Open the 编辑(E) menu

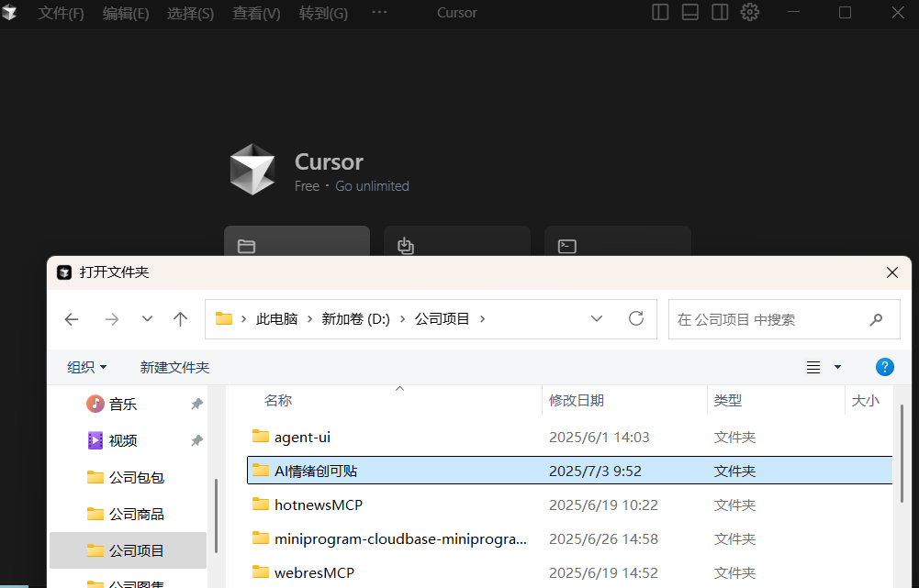pos(126,13)
